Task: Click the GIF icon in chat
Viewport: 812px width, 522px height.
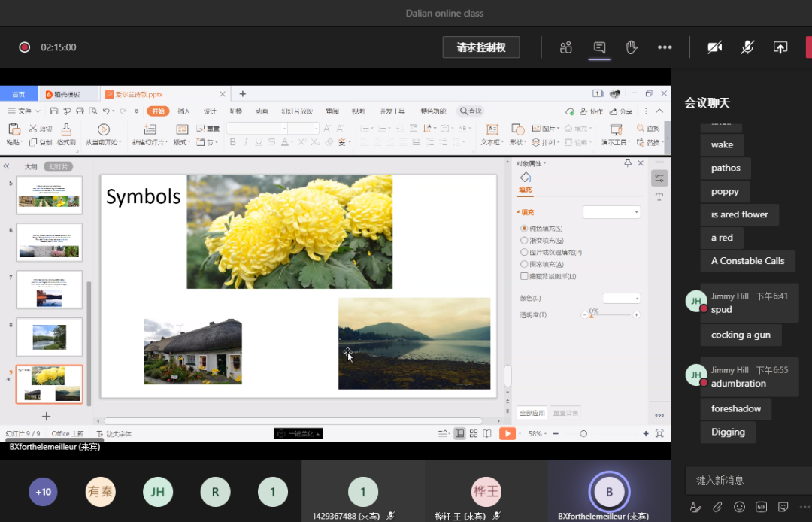Action: (761, 507)
